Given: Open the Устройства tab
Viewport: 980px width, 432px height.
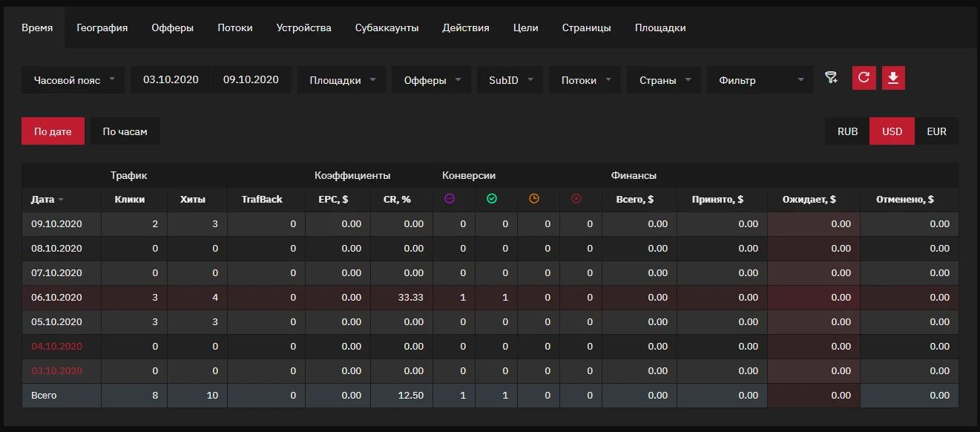Looking at the screenshot, I should 304,27.
